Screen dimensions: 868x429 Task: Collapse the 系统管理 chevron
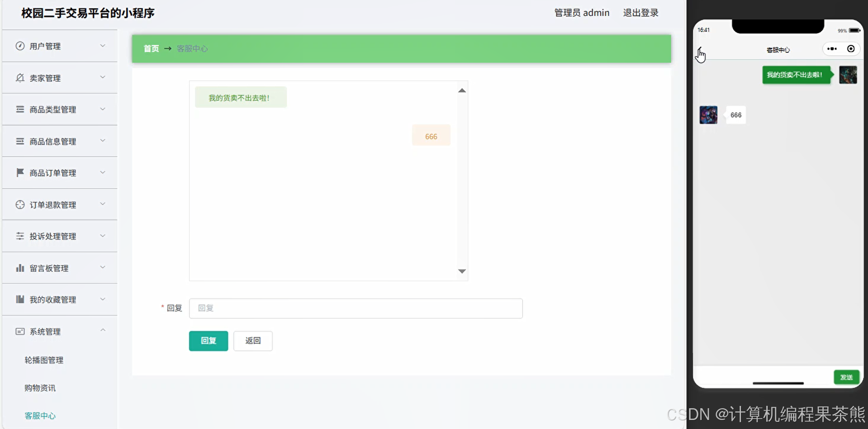tap(103, 330)
